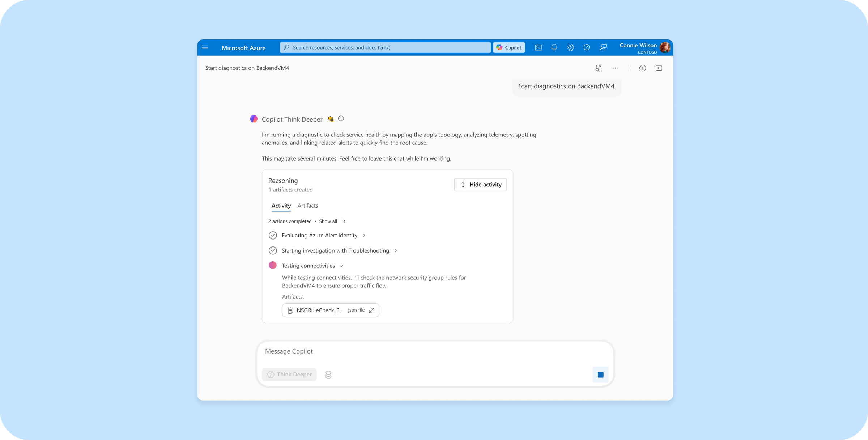Screen dimensions: 868x440
Task: Switch to the Artifacts tab
Action: coord(308,206)
